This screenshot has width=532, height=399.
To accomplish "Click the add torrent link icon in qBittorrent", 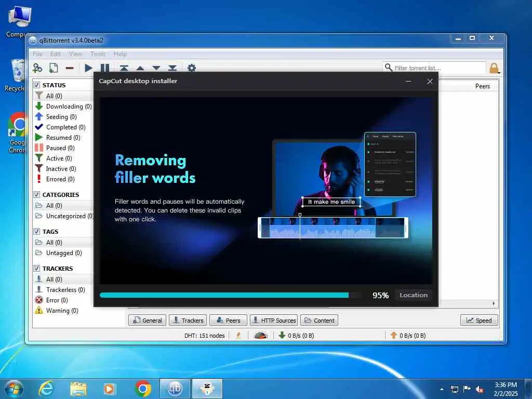I will point(37,68).
